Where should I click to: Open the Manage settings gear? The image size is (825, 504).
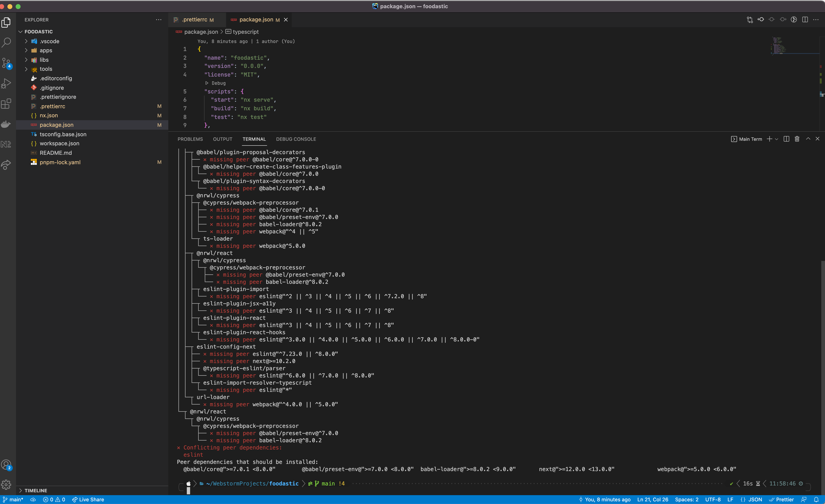point(7,484)
